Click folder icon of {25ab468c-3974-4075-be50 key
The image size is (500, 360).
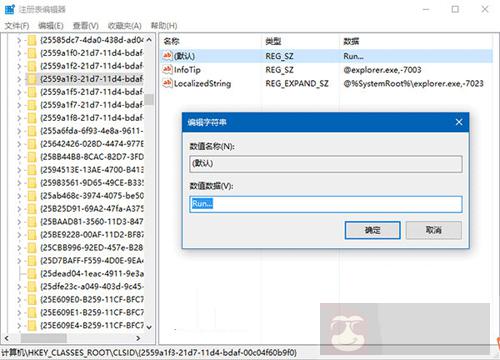(32, 196)
